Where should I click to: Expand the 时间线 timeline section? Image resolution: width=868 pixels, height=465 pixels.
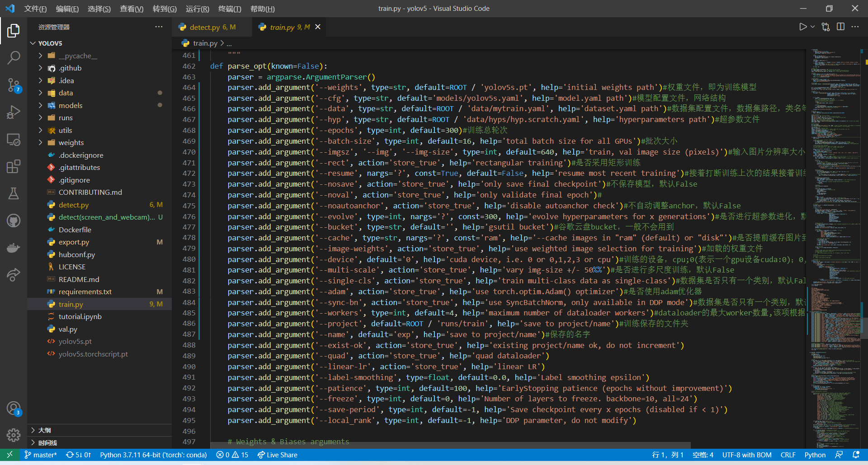coord(99,443)
